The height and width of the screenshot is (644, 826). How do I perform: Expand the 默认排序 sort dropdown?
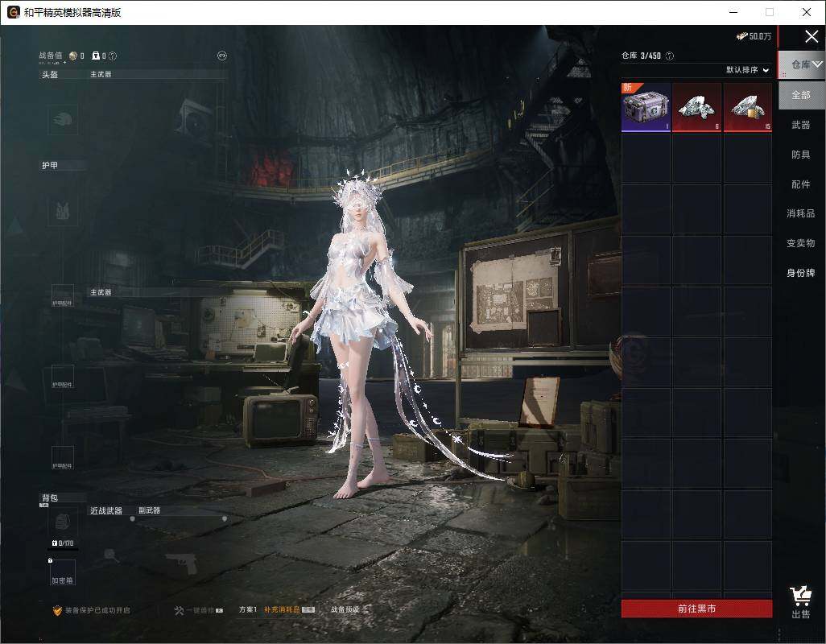click(748, 70)
